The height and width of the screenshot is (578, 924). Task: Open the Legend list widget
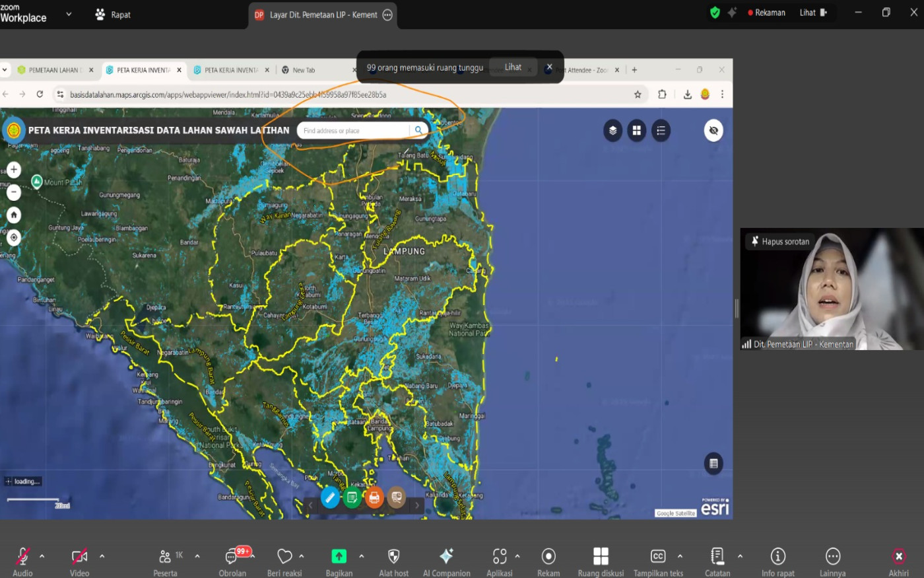tap(661, 131)
